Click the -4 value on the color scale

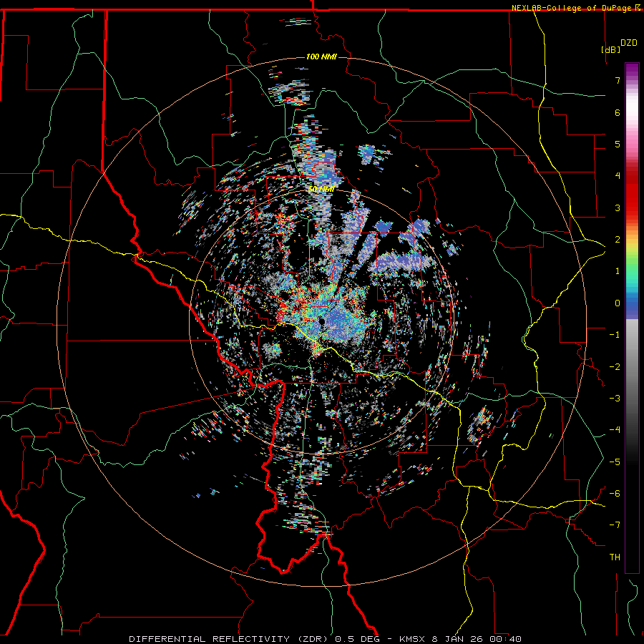click(615, 430)
